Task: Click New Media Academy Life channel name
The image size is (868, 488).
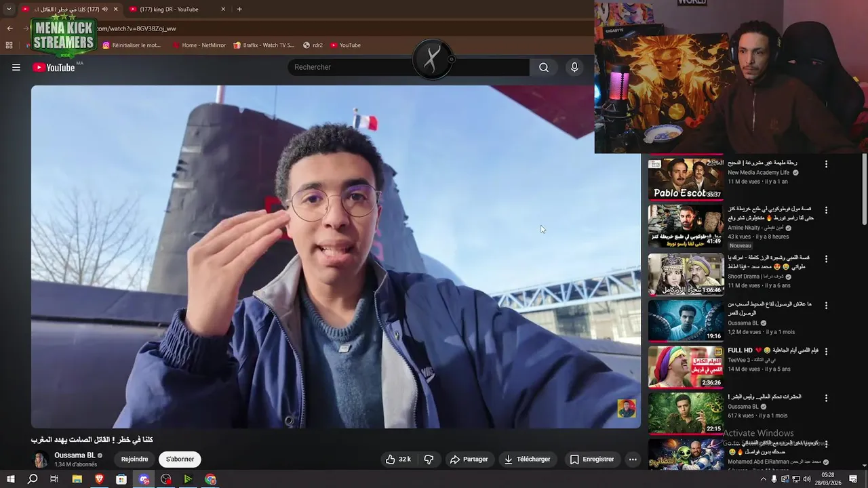Action: point(759,173)
